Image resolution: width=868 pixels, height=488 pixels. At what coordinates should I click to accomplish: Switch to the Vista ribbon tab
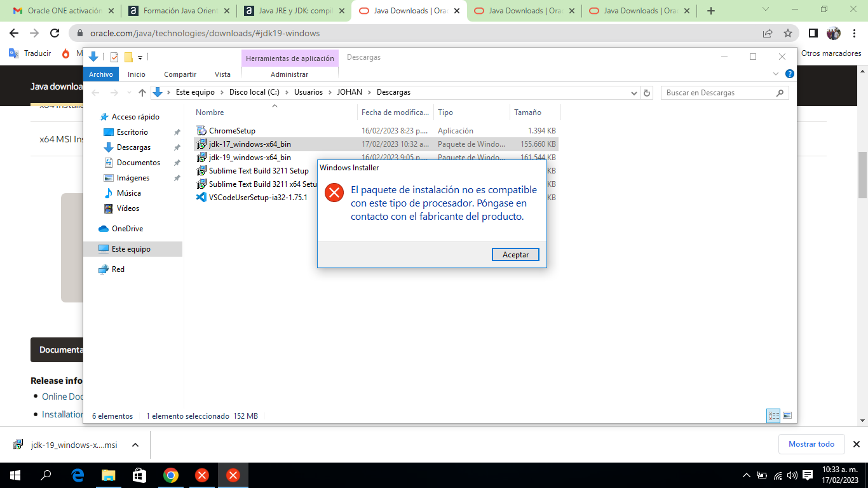point(222,74)
